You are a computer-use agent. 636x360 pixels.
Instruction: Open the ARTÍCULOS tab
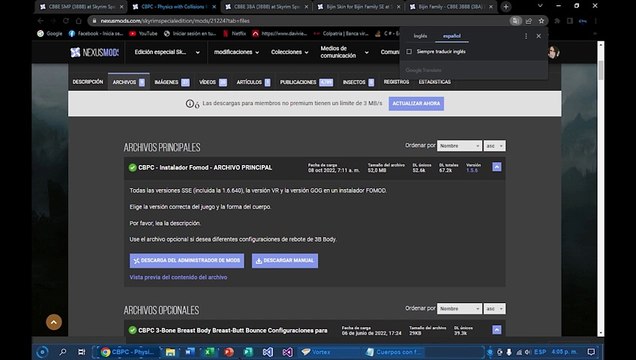pos(253,82)
